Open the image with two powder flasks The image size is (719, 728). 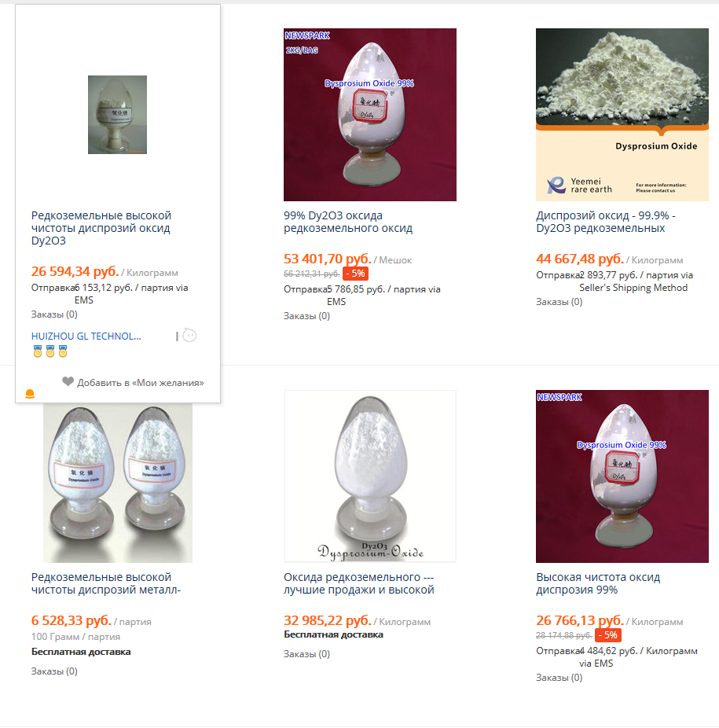[x=117, y=476]
